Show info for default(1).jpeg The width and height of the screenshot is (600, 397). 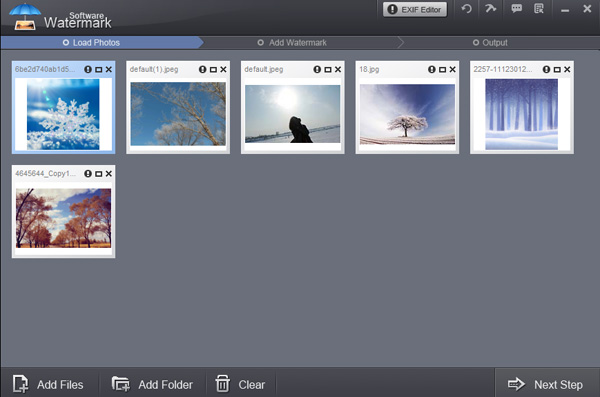[x=202, y=69]
